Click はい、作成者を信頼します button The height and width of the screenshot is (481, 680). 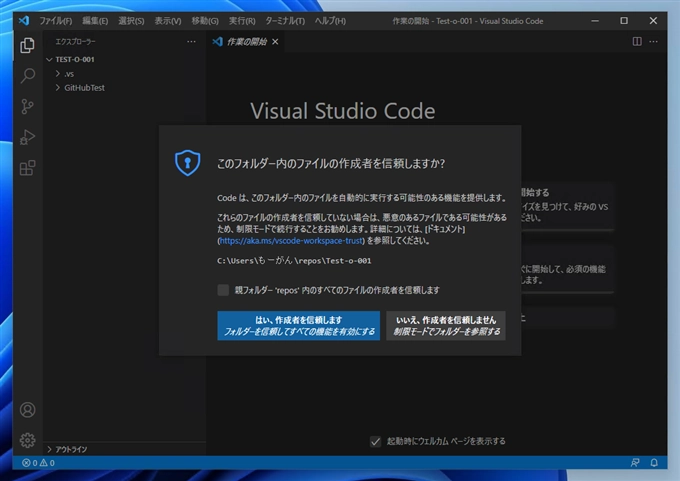coord(298,326)
